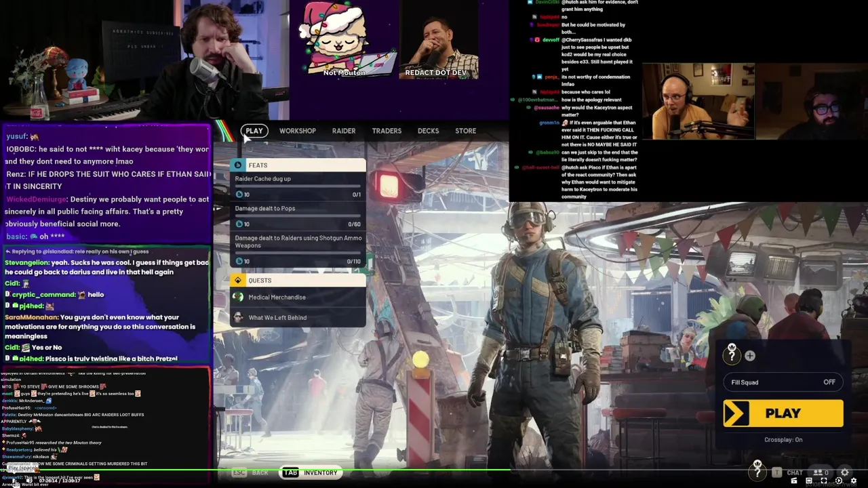Viewport: 868px width, 488px height.
Task: Click reward coin icon for Shotgun Ammo feat
Action: coord(239,262)
